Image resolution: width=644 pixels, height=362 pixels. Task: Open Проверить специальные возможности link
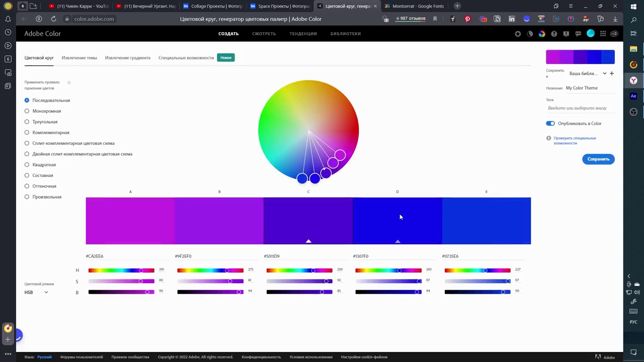pos(575,141)
